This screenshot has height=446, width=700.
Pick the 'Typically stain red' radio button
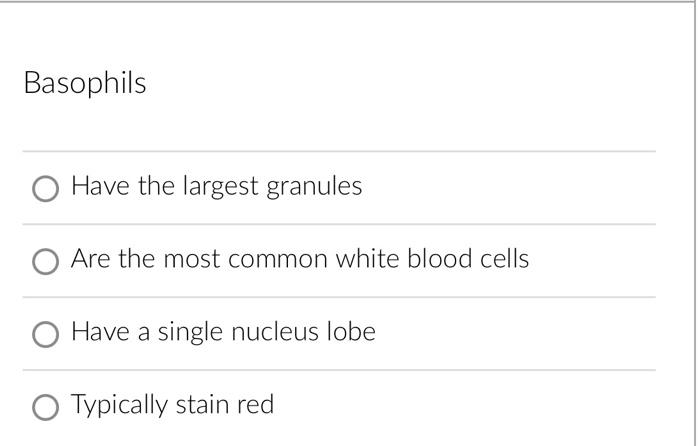[x=45, y=407]
